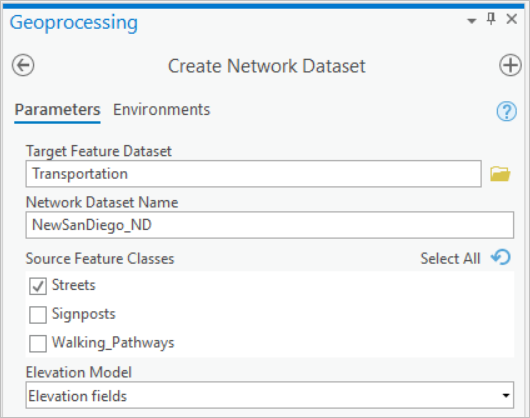Reset Source Feature Classes with undo arrow
The height and width of the screenshot is (418, 530).
(501, 257)
